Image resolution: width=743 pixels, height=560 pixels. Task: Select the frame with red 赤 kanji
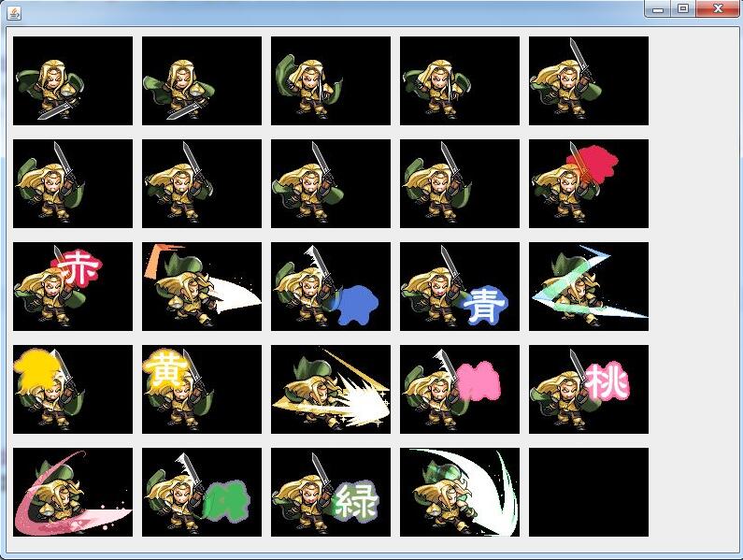tap(73, 286)
